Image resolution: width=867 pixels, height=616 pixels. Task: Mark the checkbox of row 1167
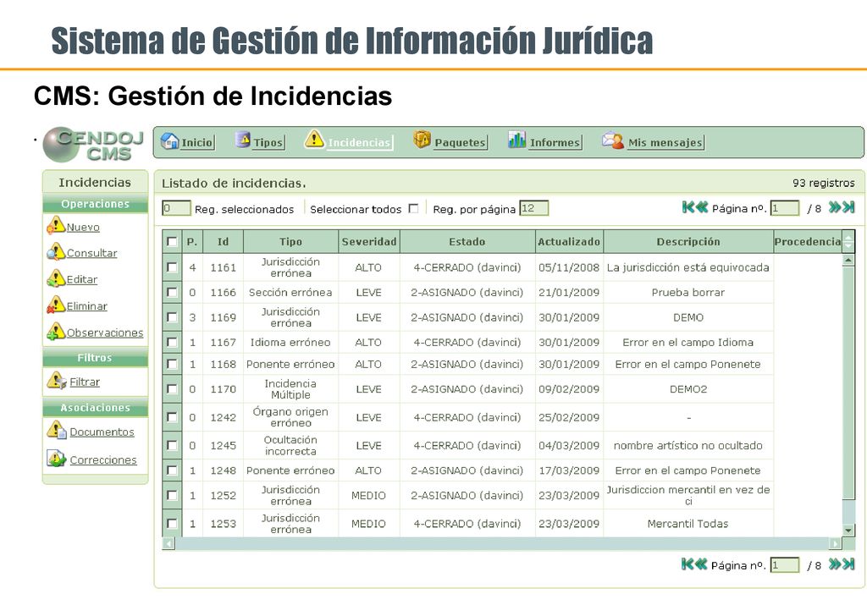click(172, 342)
